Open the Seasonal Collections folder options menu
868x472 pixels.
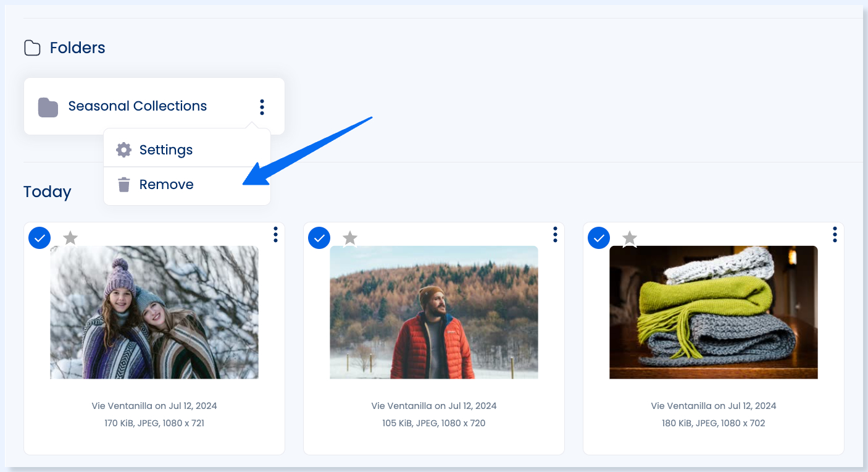click(x=262, y=107)
